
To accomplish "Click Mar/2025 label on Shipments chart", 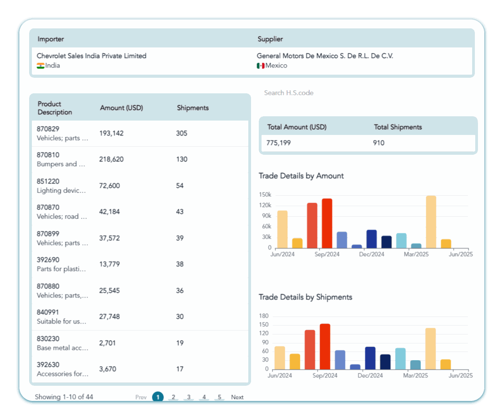I will point(415,376).
